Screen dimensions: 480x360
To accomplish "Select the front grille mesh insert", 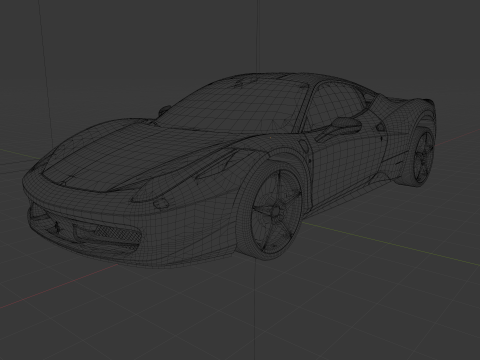I will coord(117,232).
